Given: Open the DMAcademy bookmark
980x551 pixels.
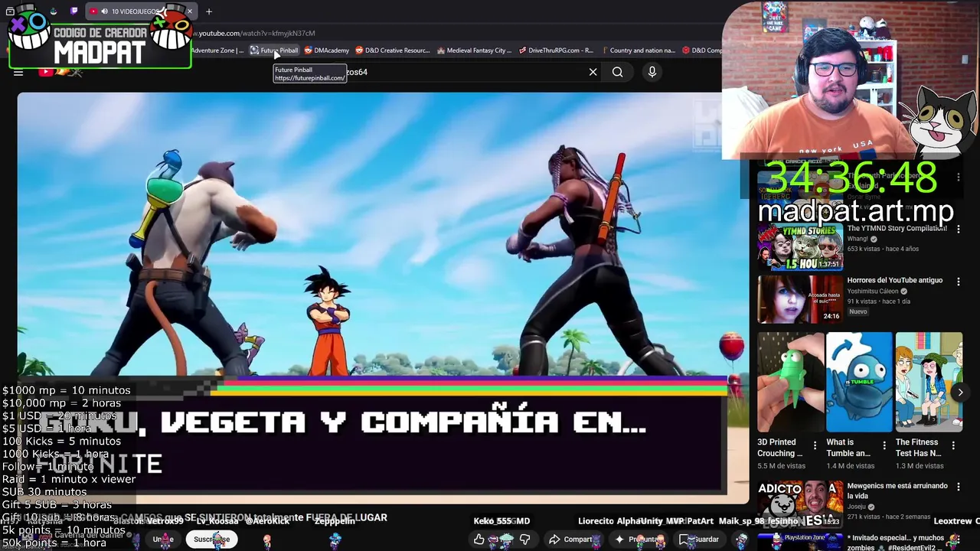Looking at the screenshot, I should (x=327, y=51).
